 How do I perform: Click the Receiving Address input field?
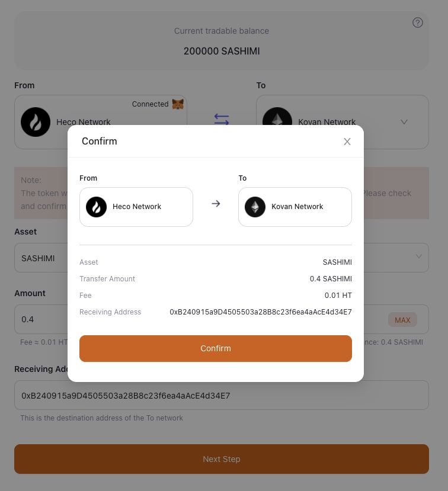(x=222, y=395)
